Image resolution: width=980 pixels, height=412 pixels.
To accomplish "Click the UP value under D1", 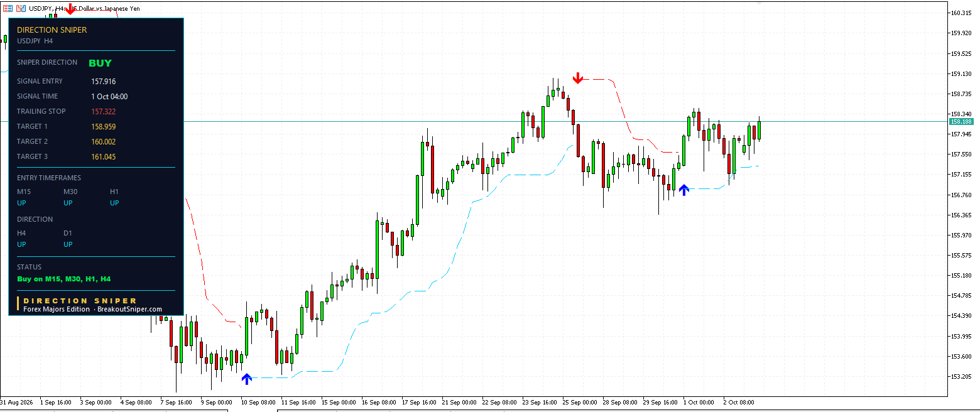I will [68, 244].
